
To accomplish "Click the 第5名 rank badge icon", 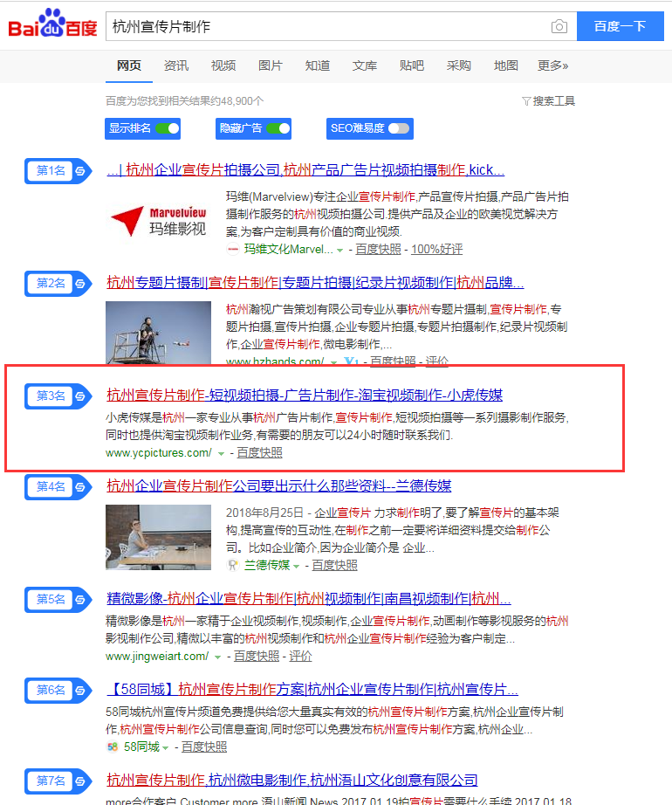I will 58,599.
